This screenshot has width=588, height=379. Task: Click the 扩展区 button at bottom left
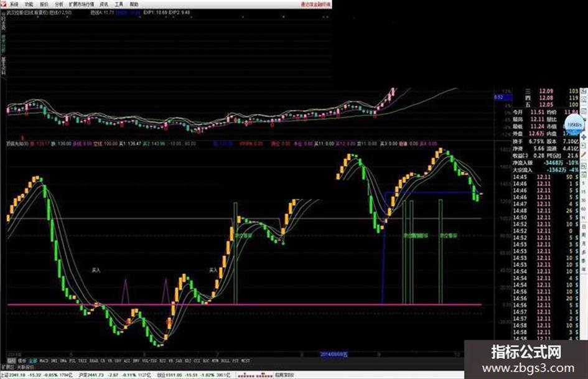pos(7,367)
